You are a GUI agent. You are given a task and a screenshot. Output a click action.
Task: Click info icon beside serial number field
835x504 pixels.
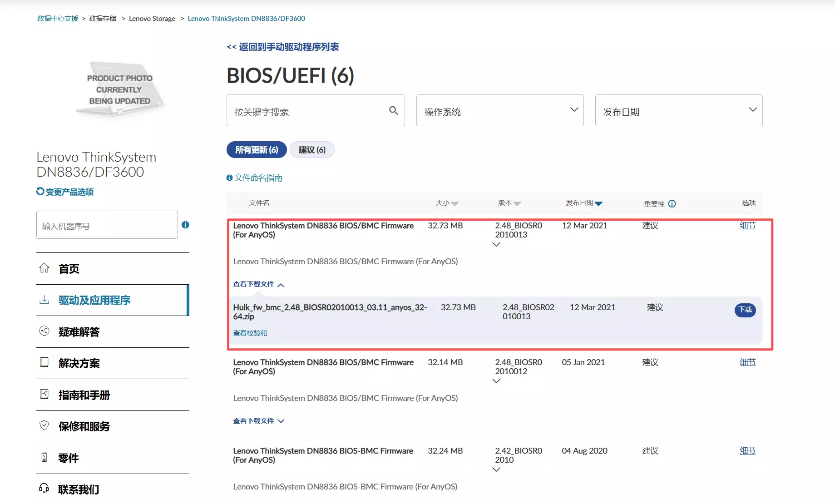[185, 225]
